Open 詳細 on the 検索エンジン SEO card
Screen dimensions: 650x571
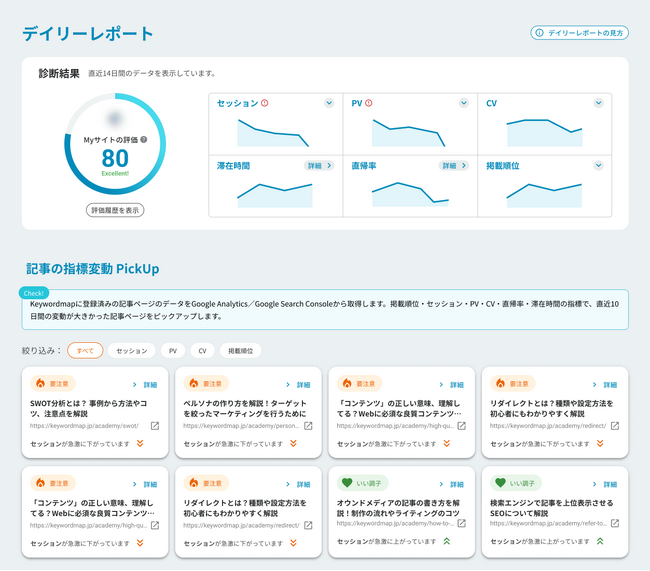tap(605, 484)
